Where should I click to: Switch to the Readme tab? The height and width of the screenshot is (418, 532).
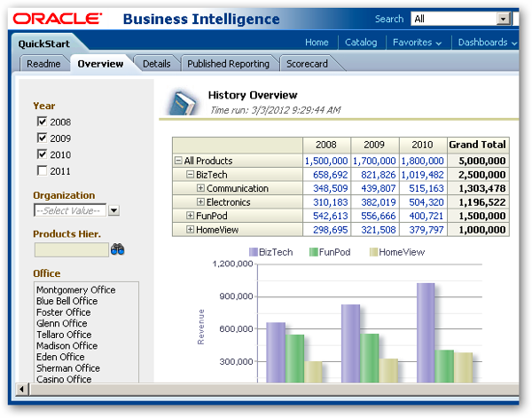pyautogui.click(x=43, y=64)
